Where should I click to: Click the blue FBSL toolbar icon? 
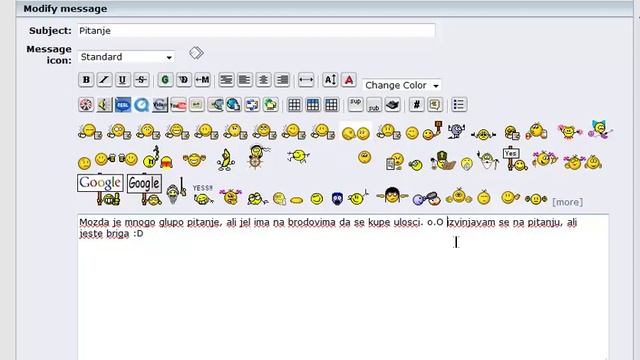point(123,105)
